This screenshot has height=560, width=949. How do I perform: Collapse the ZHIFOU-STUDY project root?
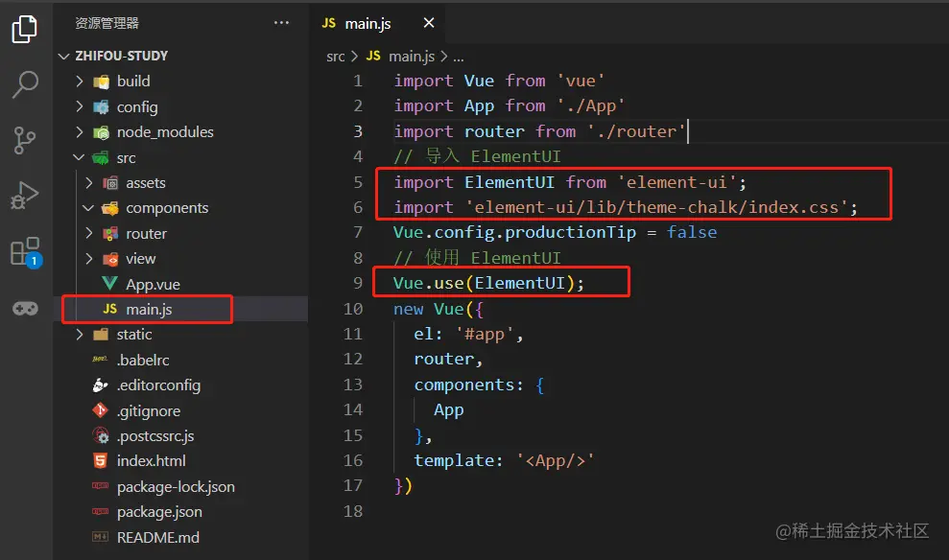tap(63, 56)
